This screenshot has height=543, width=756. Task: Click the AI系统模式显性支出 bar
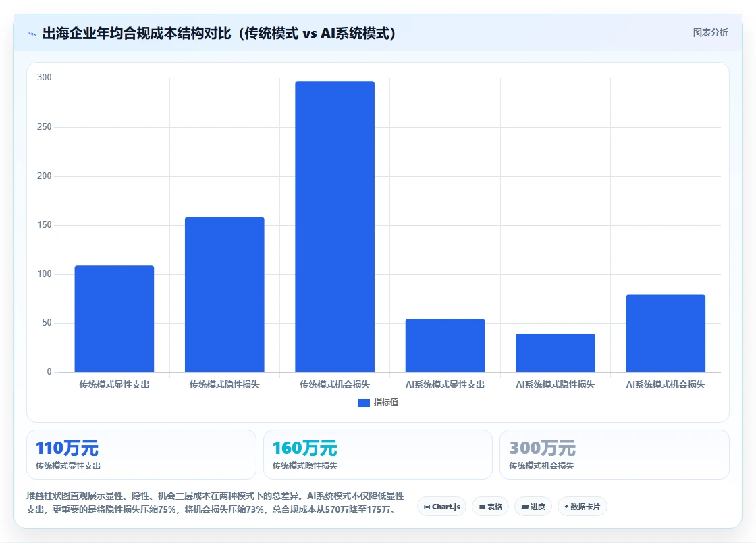pos(445,345)
